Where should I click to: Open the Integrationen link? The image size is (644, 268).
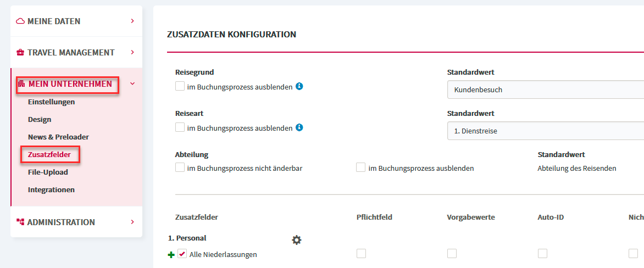click(51, 190)
